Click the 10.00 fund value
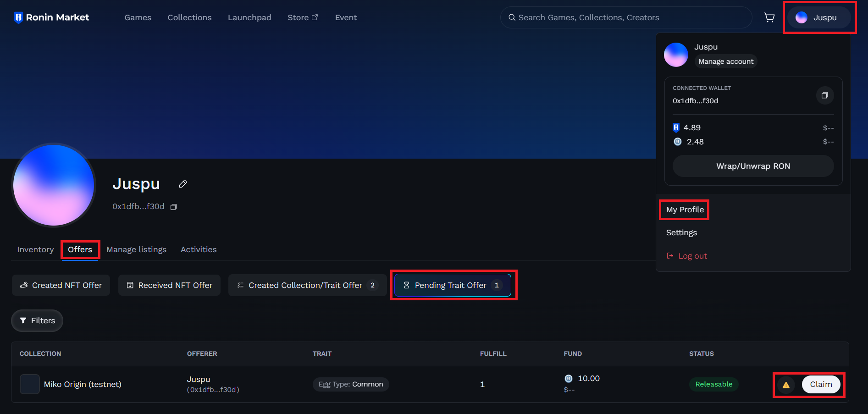The height and width of the screenshot is (414, 868). 589,378
